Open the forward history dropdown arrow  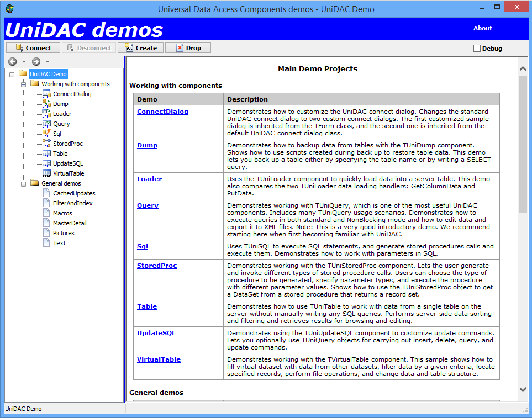coord(48,62)
